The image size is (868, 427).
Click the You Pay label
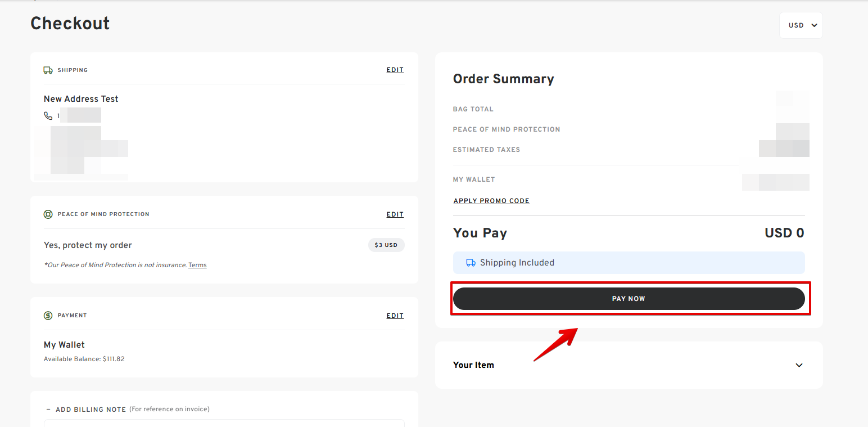pyautogui.click(x=480, y=233)
